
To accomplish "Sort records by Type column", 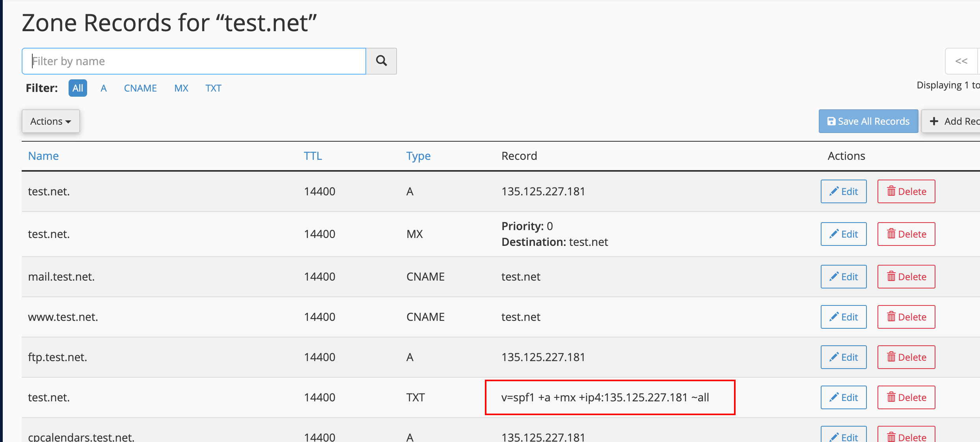I will coord(418,156).
